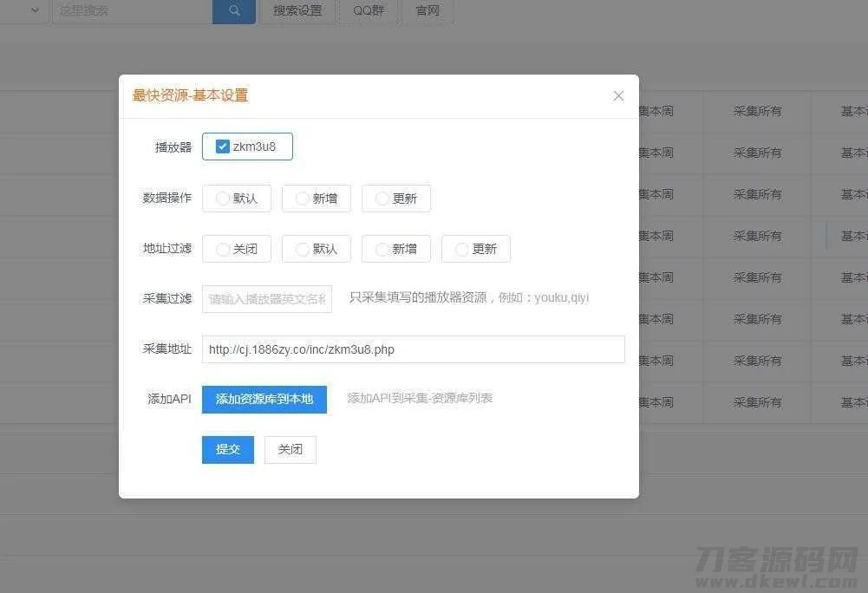The width and height of the screenshot is (868, 593).
Task: Open the QQ群 top bar item
Action: coord(368,11)
